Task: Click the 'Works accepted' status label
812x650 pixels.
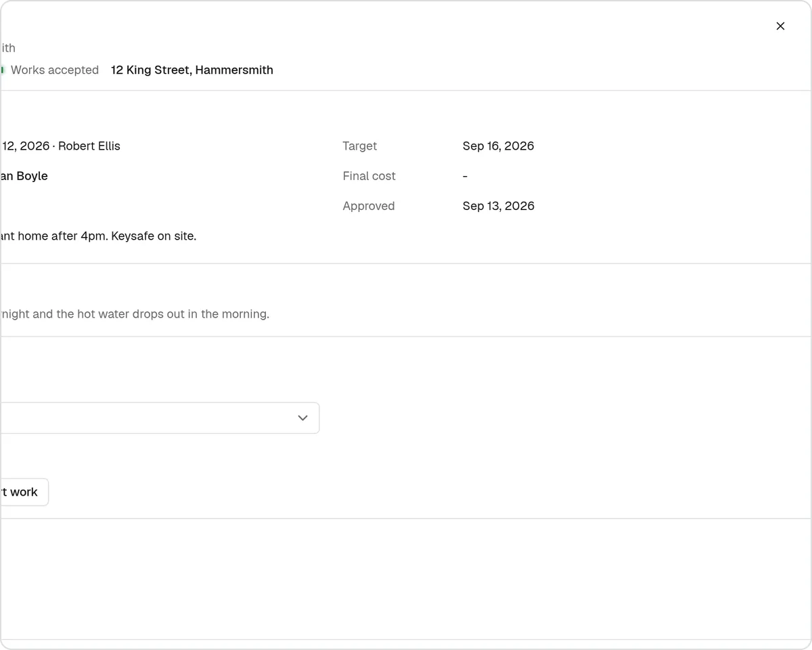Action: (54, 70)
